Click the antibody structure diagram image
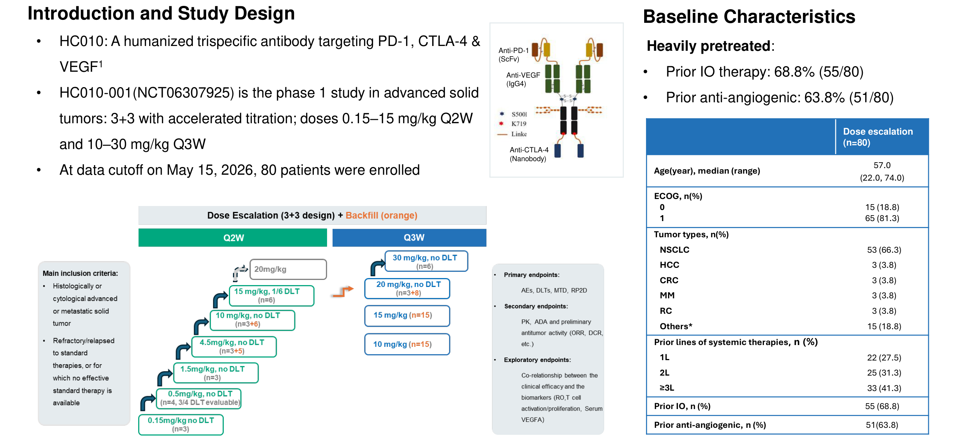The height and width of the screenshot is (444, 980). [556, 100]
